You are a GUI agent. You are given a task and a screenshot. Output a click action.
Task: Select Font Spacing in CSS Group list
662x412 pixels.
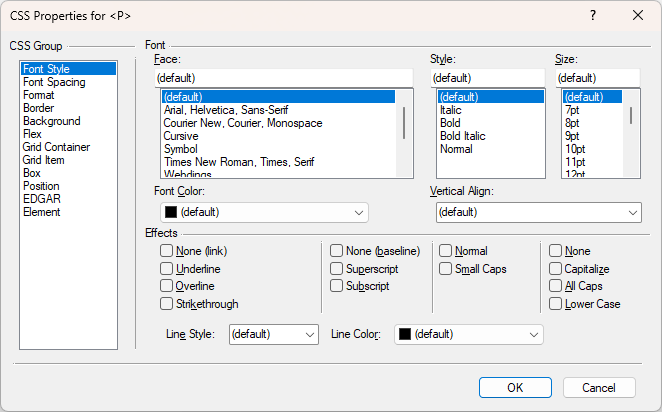click(54, 82)
